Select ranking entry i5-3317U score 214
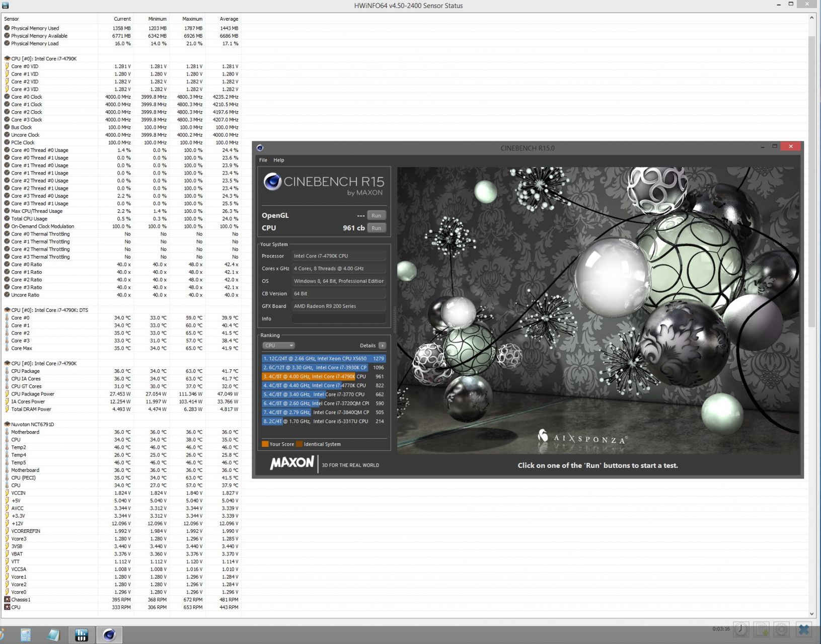 (324, 422)
